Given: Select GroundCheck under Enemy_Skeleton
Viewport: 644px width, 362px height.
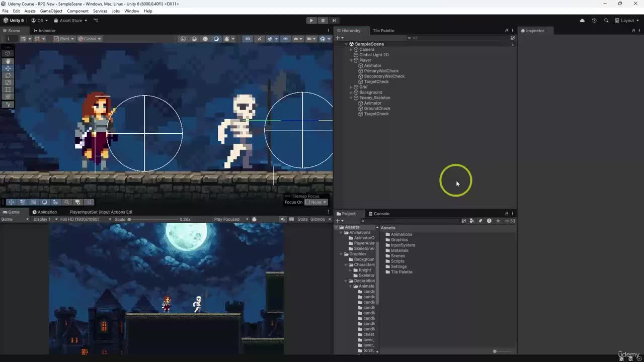Looking at the screenshot, I should tap(377, 109).
